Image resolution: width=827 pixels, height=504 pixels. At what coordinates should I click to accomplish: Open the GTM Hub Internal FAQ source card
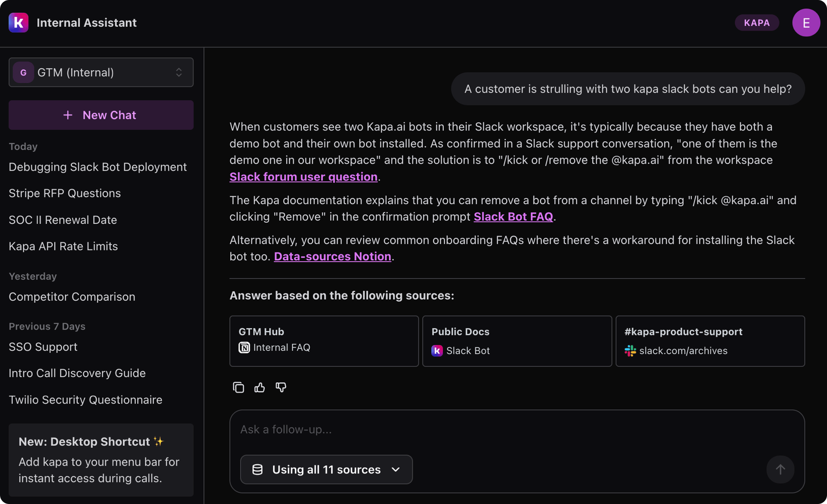click(x=324, y=341)
